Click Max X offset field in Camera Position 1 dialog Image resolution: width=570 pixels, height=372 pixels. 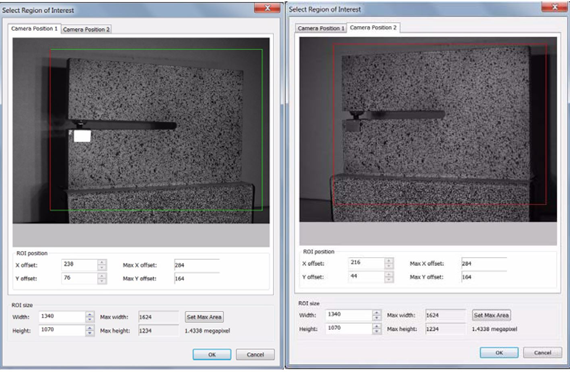pos(197,265)
